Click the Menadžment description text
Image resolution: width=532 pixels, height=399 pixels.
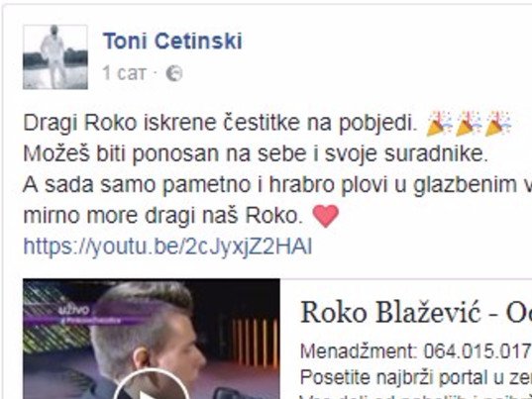pos(416,351)
